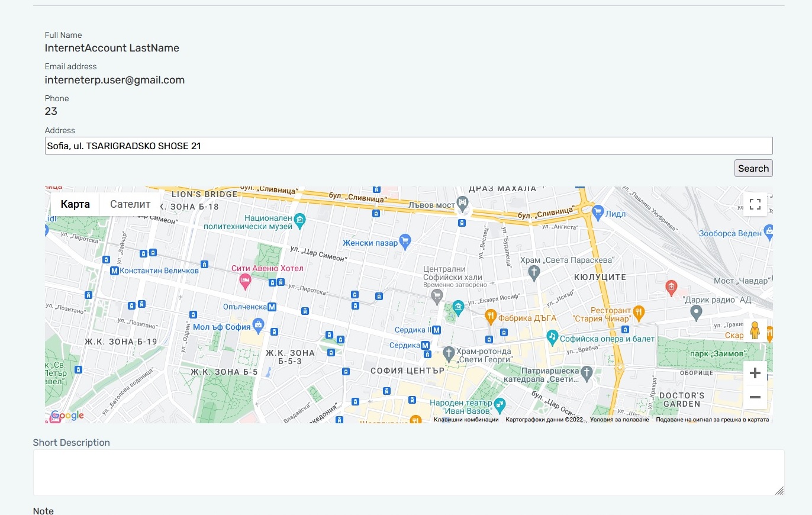812x515 pixels.
Task: Click the Фабрика ДЪГА restaurant marker
Action: (x=490, y=317)
